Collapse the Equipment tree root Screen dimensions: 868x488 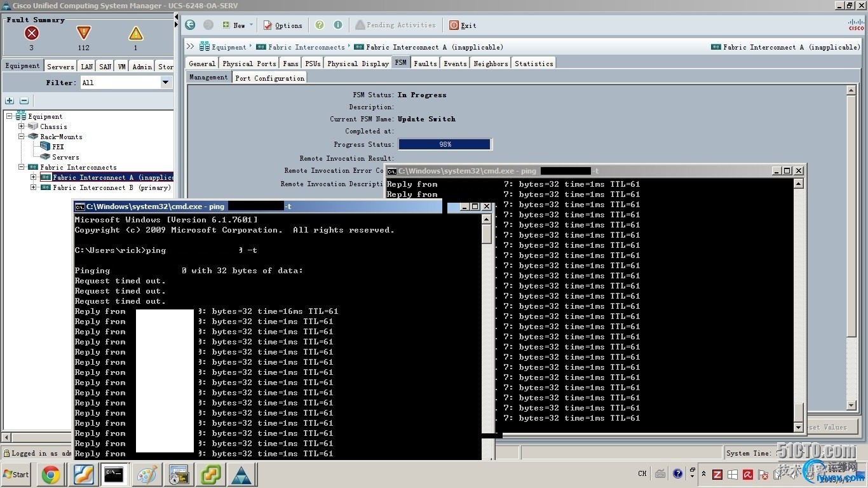coord(10,116)
